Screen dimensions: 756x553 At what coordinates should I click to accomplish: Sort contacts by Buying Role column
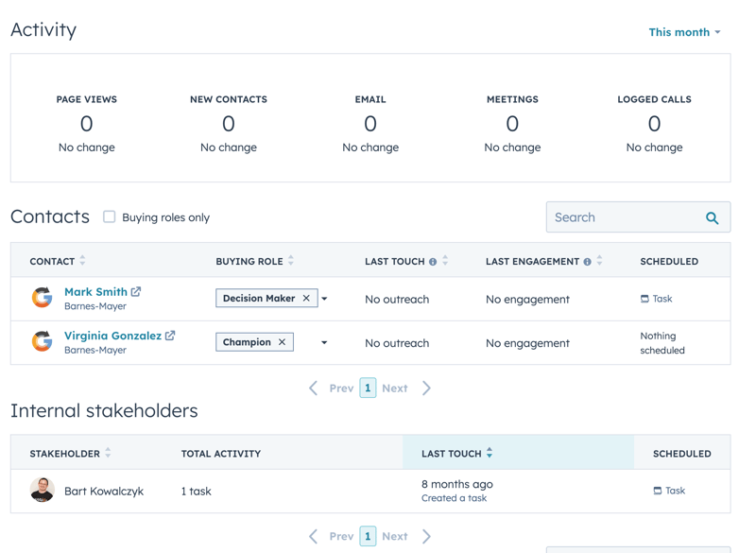[x=291, y=261]
